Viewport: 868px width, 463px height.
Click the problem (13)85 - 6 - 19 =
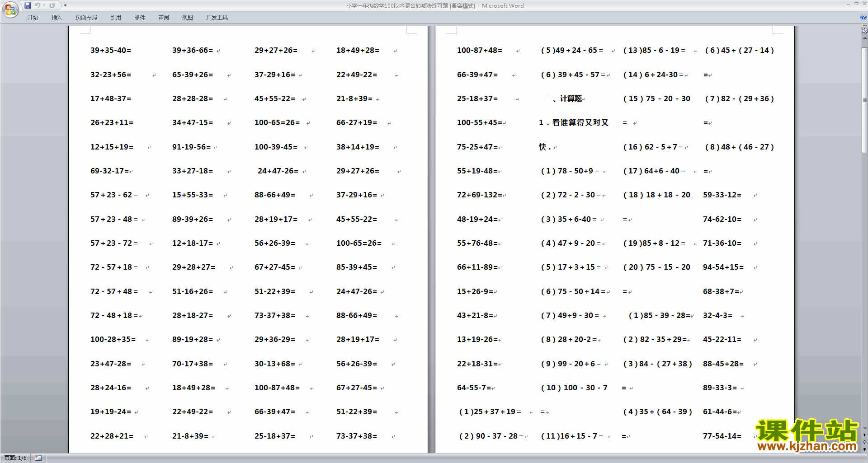click(x=654, y=50)
